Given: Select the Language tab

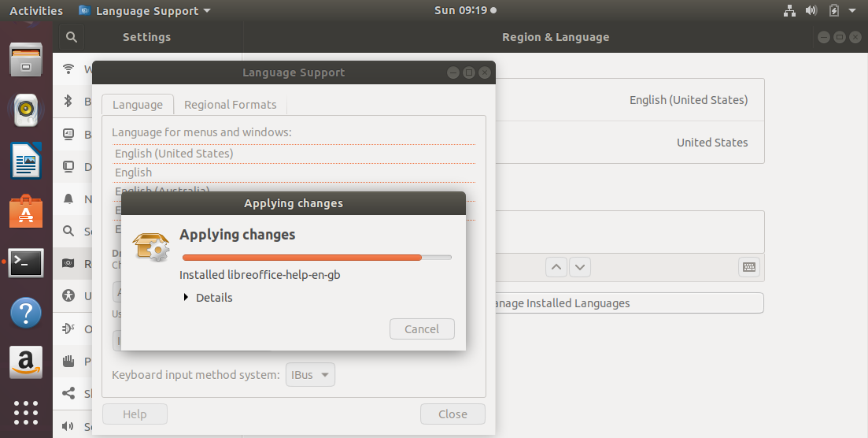Looking at the screenshot, I should (x=137, y=105).
